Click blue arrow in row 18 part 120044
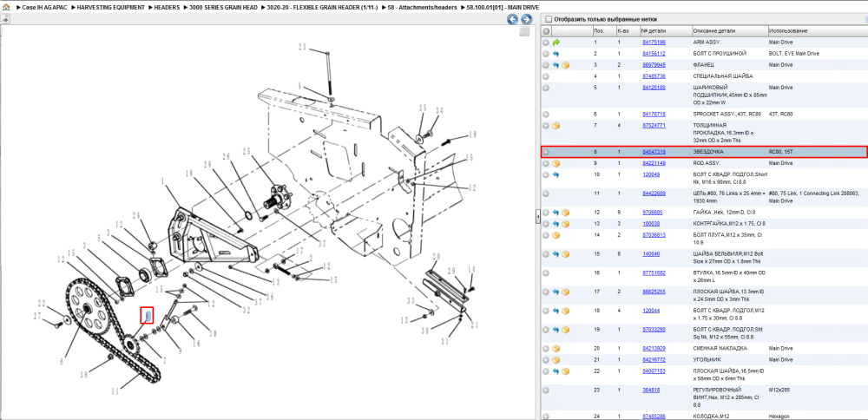The width and height of the screenshot is (868, 420). (556, 311)
